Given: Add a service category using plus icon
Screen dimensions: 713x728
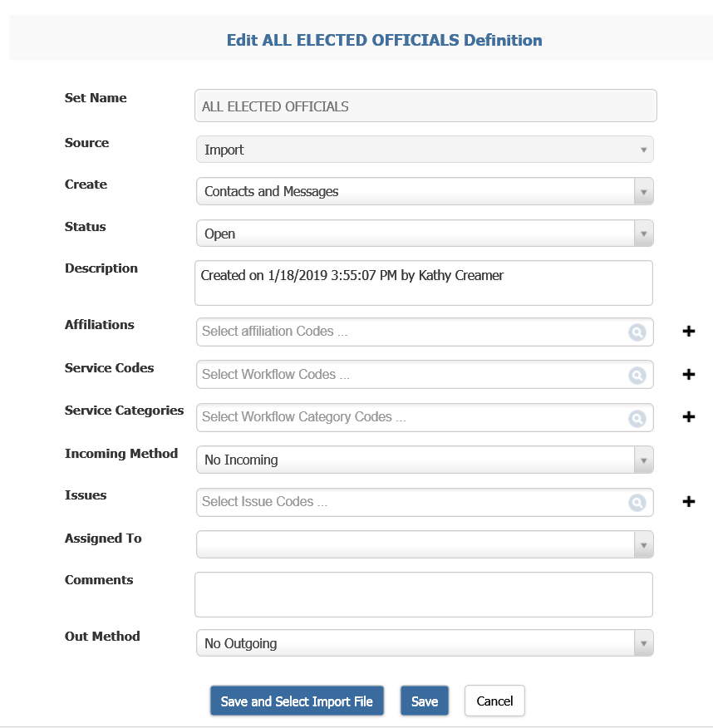Looking at the screenshot, I should tap(689, 416).
